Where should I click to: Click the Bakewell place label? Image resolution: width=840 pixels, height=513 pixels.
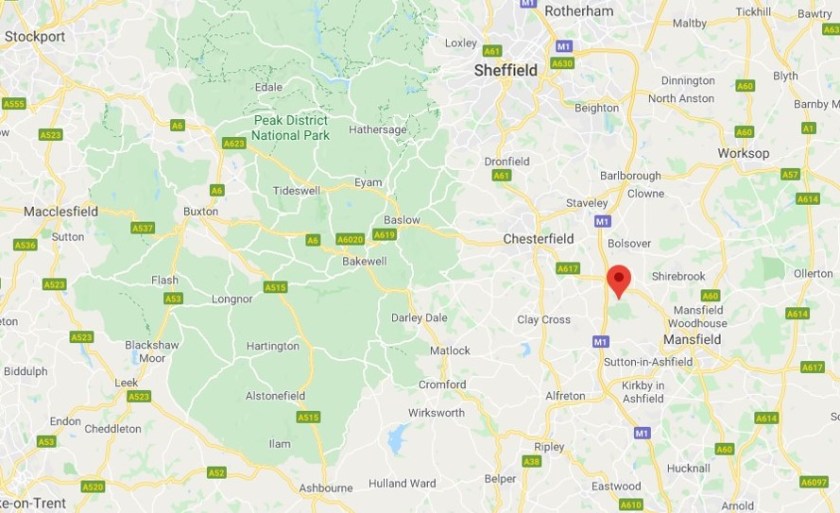click(x=364, y=261)
